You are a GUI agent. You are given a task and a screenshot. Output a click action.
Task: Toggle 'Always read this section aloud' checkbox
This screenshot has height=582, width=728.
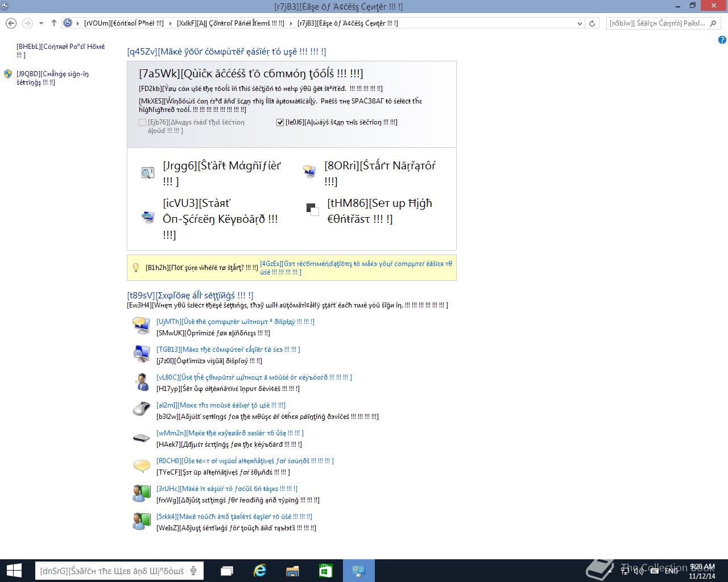pyautogui.click(x=143, y=122)
